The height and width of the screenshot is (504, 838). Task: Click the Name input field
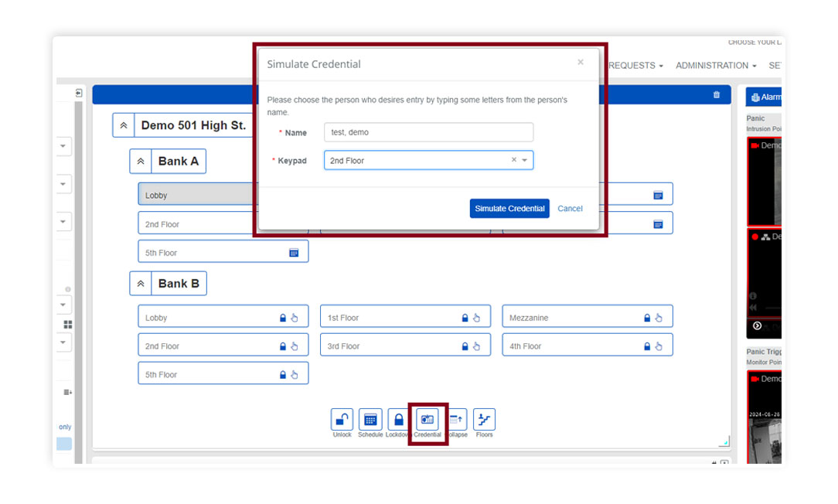click(x=428, y=132)
